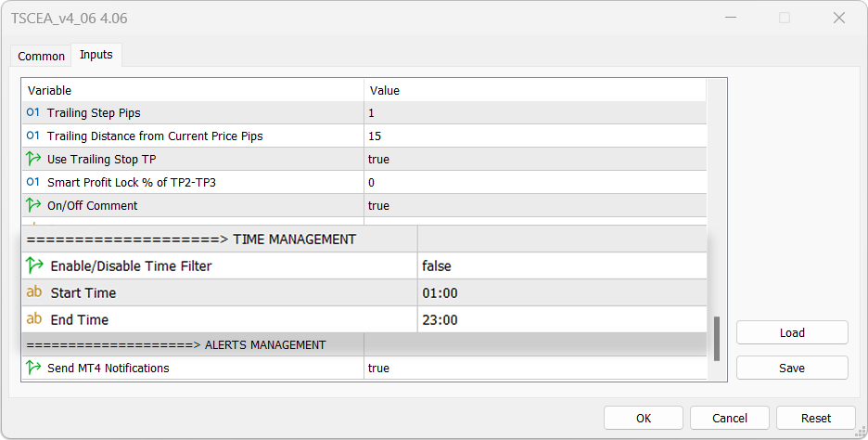Click the Reset button
Viewport: 868px width, 440px height.
816,418
